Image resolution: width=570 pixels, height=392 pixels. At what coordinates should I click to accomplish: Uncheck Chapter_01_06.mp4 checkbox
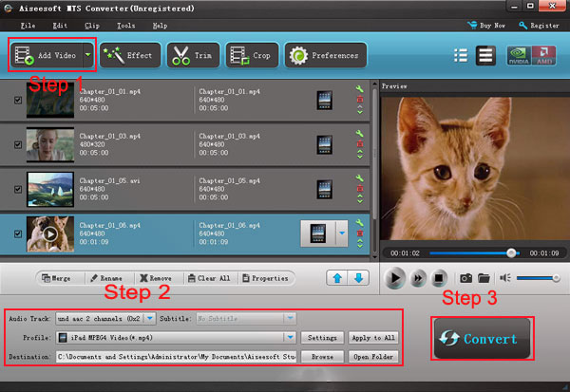click(x=18, y=233)
